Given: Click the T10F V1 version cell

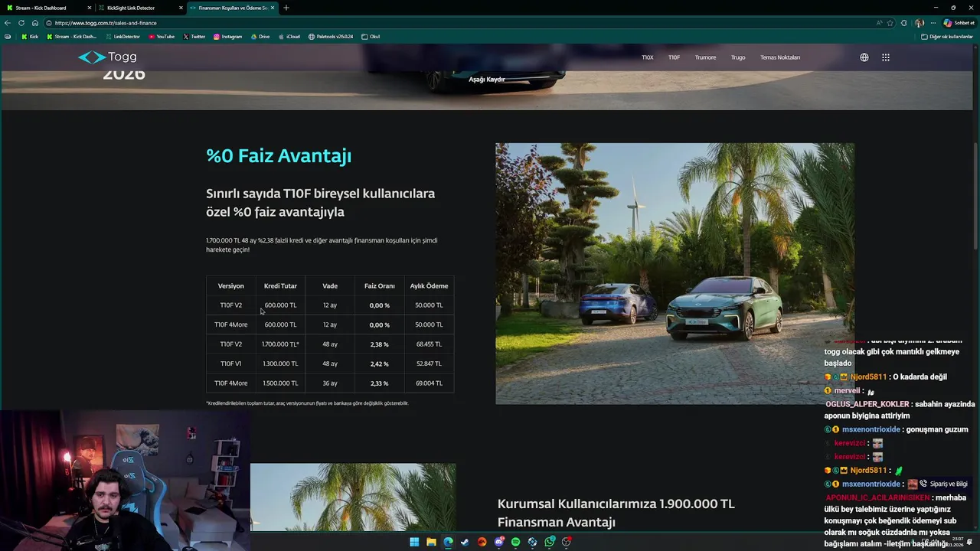Looking at the screenshot, I should pos(230,364).
